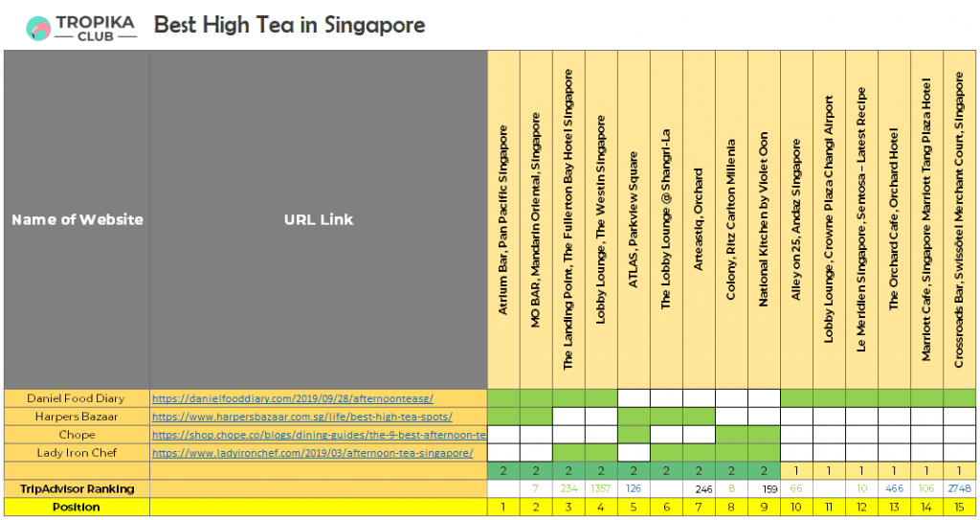Select the 'Best High Tea in Singapore' title
Image resolution: width=980 pixels, height=520 pixels.
pos(289,25)
